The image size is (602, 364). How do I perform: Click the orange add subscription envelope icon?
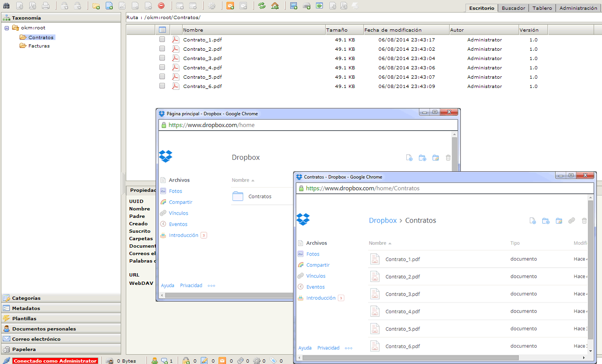[x=229, y=6]
